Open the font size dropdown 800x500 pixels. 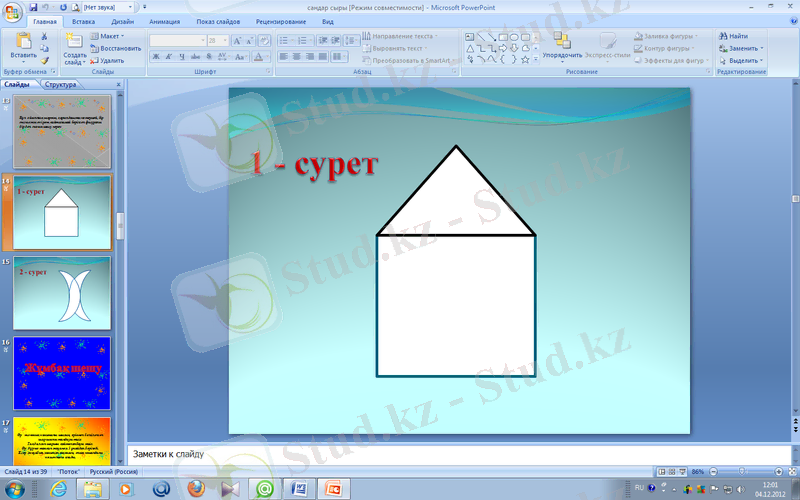click(x=225, y=41)
